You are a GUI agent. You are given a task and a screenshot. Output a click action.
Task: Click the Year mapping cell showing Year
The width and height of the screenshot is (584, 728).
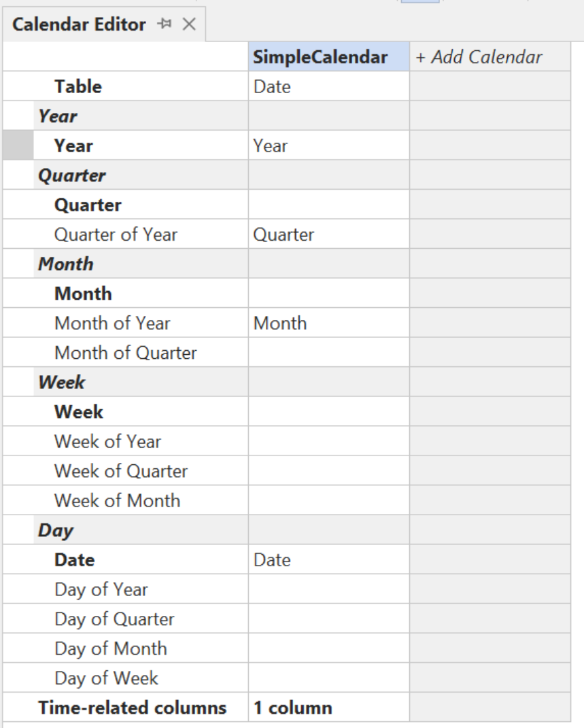coord(329,145)
